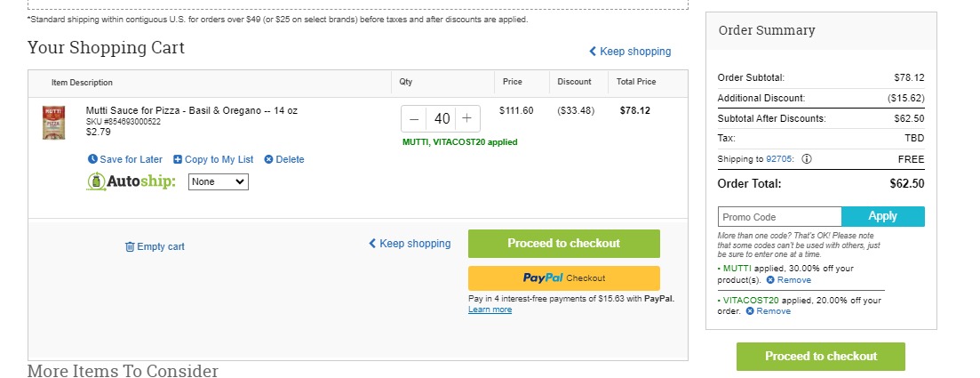Click green Proceed to checkout in cart
Screen dimensions: 980x378
pos(564,244)
